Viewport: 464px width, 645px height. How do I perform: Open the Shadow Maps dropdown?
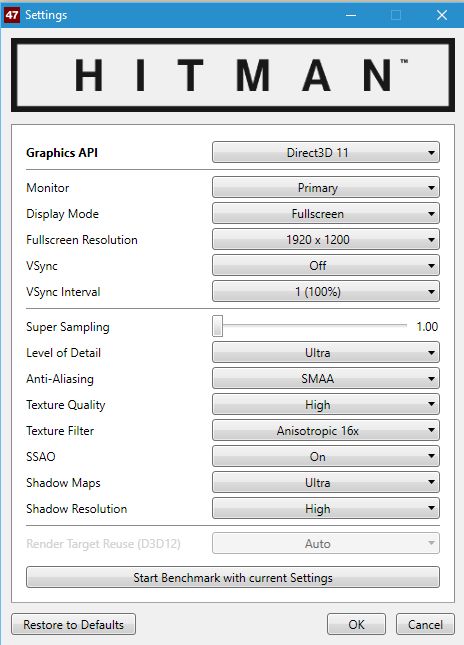[326, 483]
